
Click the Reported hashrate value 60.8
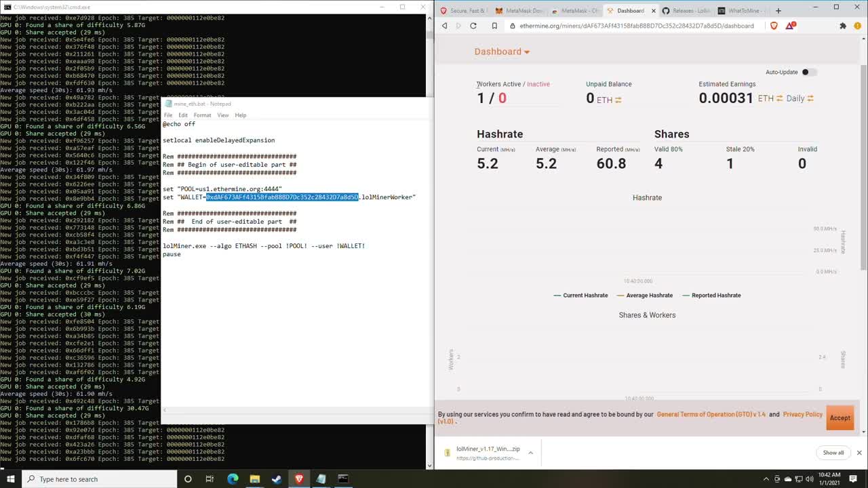point(611,163)
